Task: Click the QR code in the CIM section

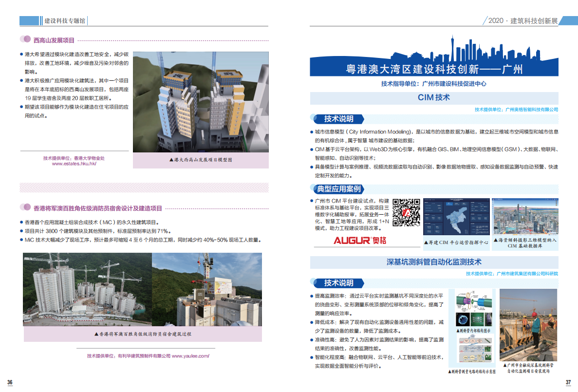Action: click(x=406, y=212)
